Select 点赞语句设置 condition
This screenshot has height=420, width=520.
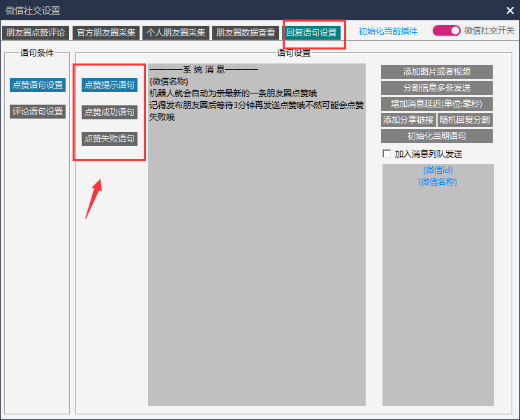click(38, 85)
